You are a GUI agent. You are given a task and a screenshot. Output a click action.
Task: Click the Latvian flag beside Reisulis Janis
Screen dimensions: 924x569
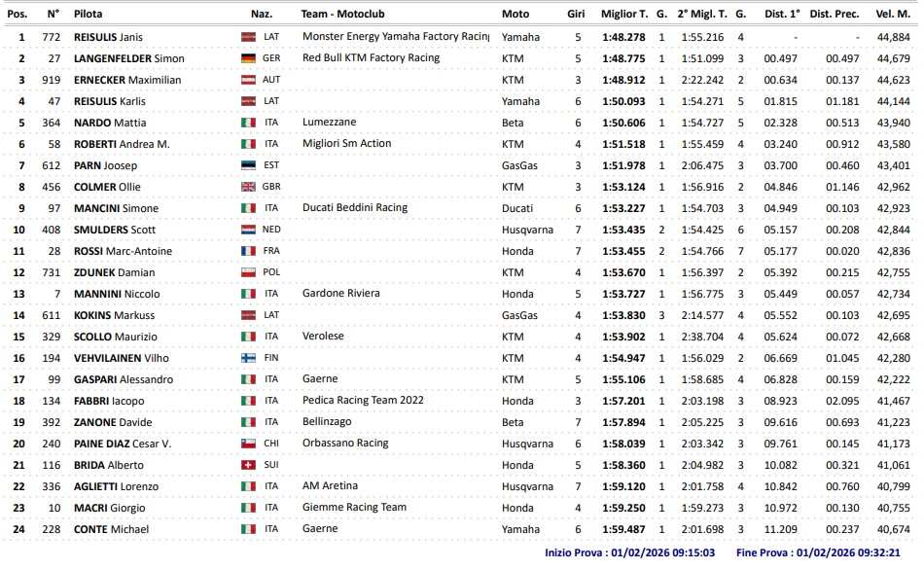pyautogui.click(x=248, y=37)
